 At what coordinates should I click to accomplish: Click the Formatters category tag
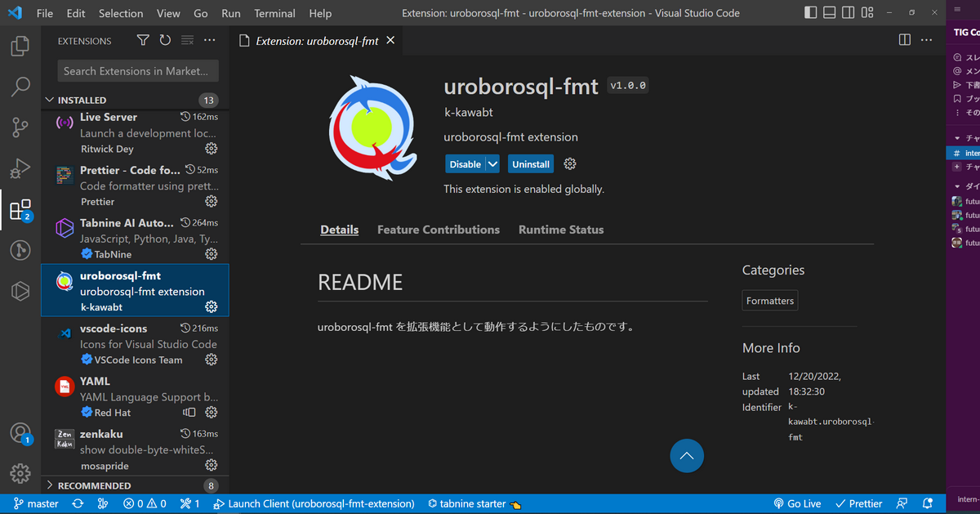(770, 301)
